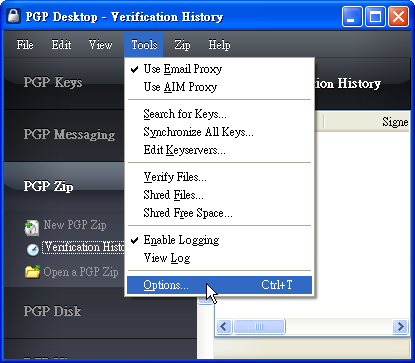Enable Use AIM Proxy
415x363 pixels.
(x=219, y=87)
